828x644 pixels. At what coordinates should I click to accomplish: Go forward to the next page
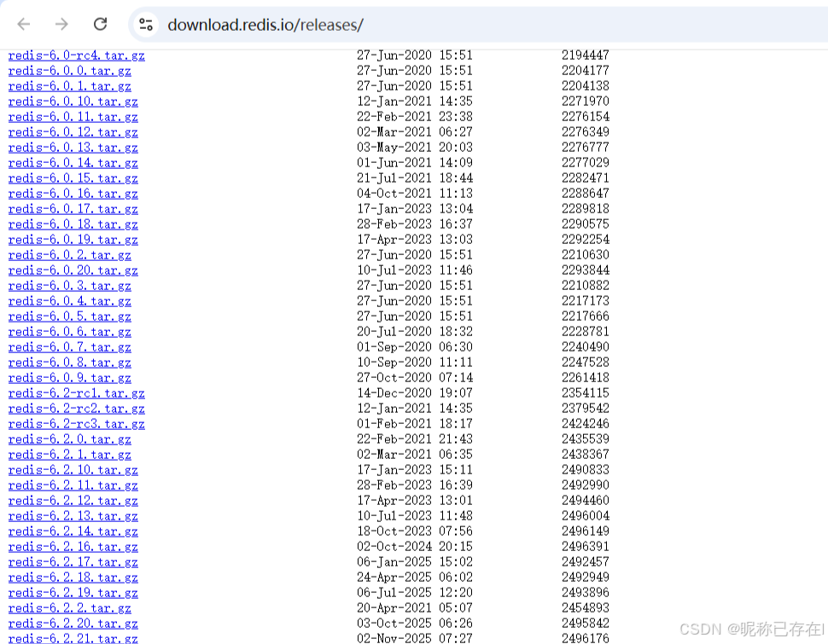pyautogui.click(x=61, y=24)
